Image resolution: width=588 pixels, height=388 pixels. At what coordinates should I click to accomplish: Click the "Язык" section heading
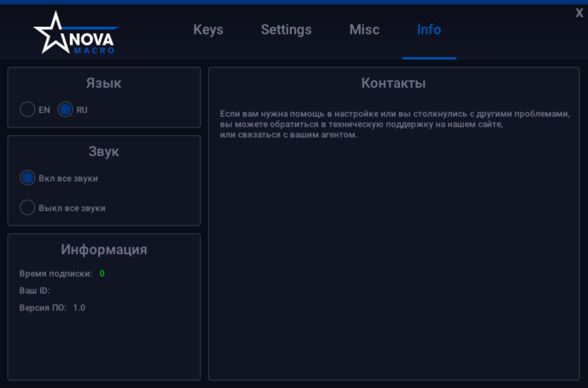pos(104,83)
